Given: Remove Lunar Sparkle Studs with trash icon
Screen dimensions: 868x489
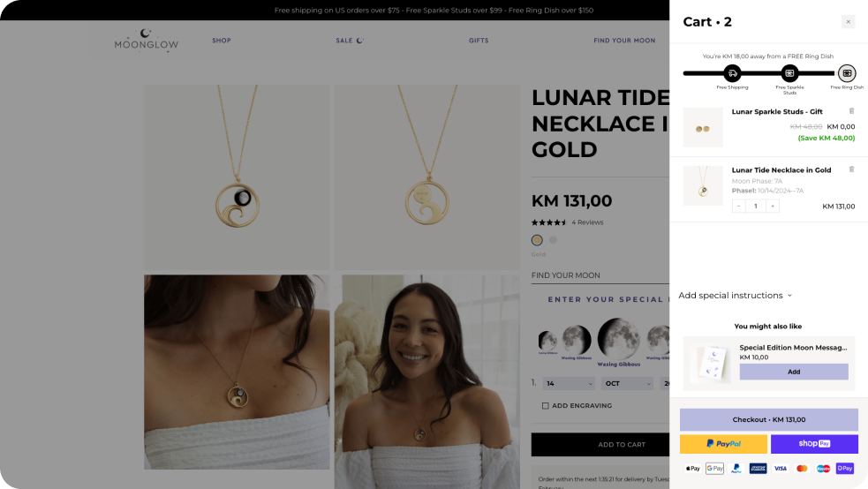Looking at the screenshot, I should coord(851,111).
